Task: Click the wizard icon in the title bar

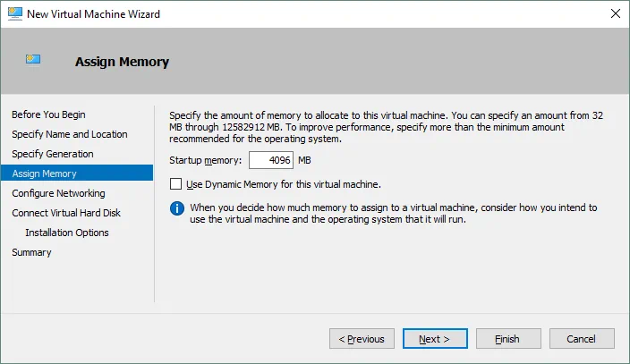Action: click(x=14, y=13)
